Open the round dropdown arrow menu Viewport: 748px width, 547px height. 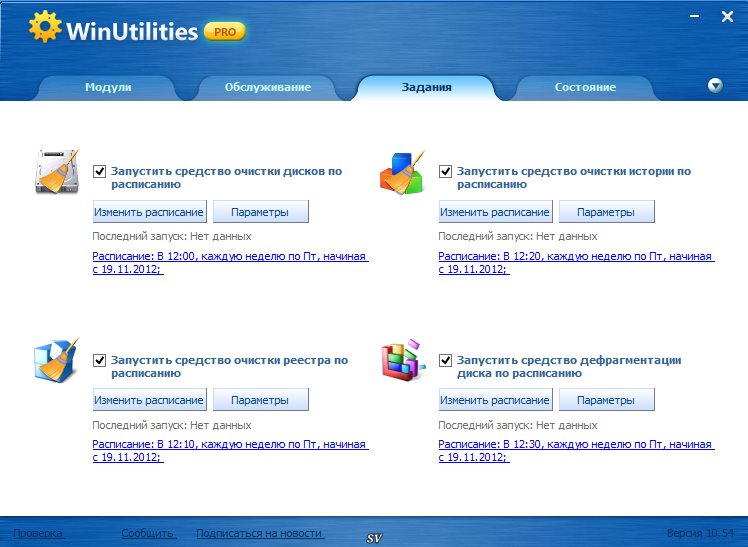(715, 86)
